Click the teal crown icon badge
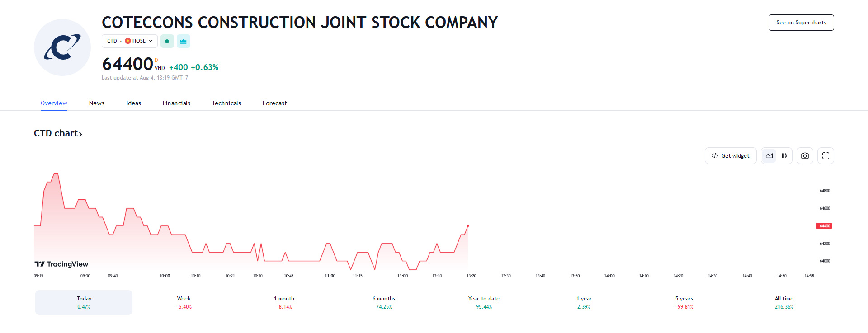 183,41
